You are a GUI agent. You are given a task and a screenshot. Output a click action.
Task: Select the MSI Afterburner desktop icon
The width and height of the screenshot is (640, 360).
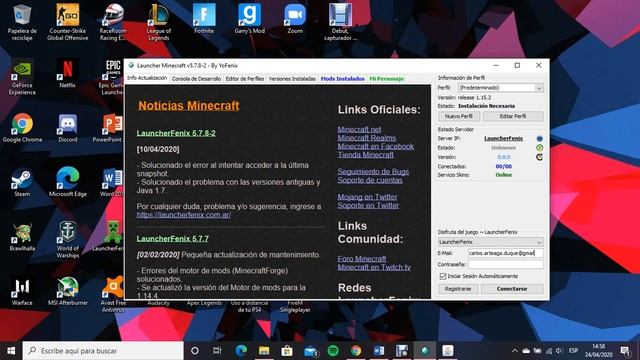tap(67, 292)
